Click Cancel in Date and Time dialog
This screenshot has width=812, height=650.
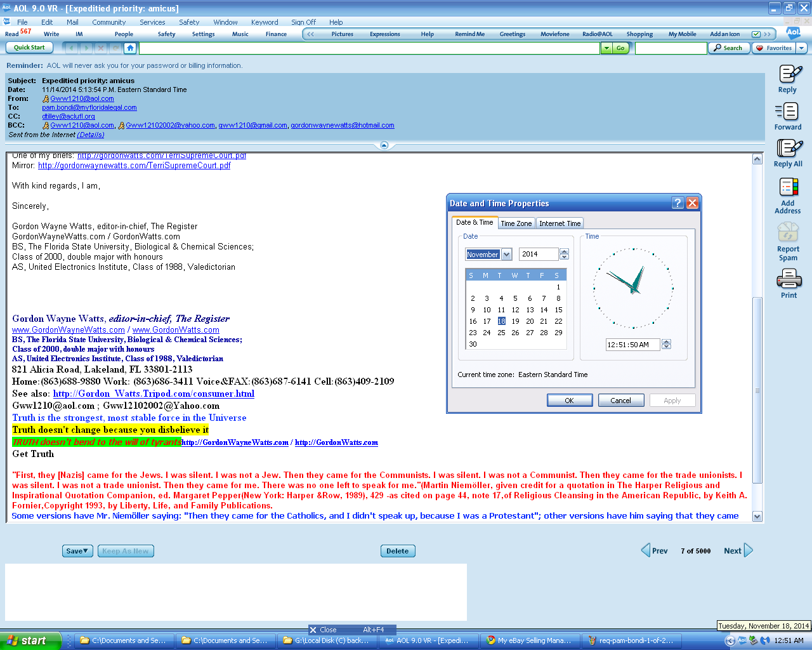[621, 401]
